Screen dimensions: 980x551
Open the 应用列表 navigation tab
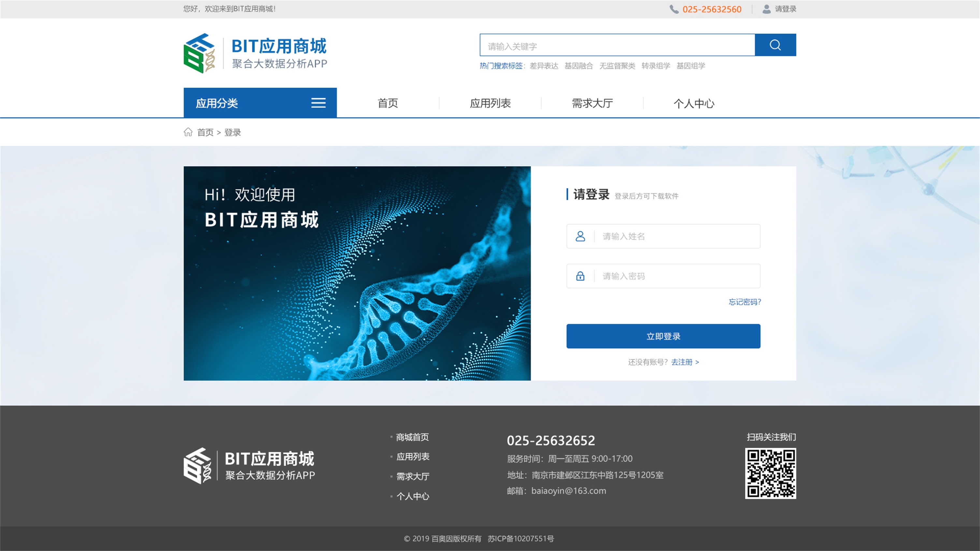(x=490, y=103)
